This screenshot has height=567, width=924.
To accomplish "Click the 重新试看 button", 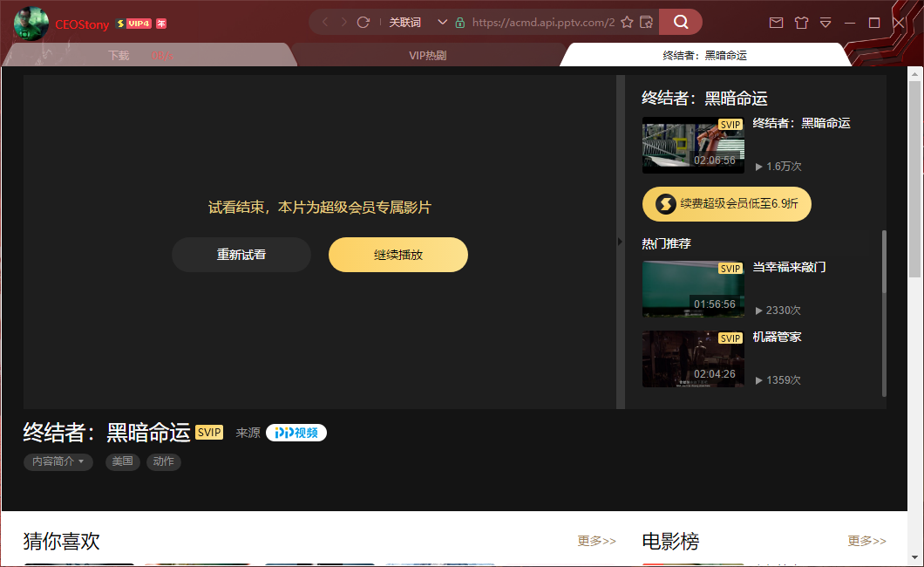I will tap(241, 255).
